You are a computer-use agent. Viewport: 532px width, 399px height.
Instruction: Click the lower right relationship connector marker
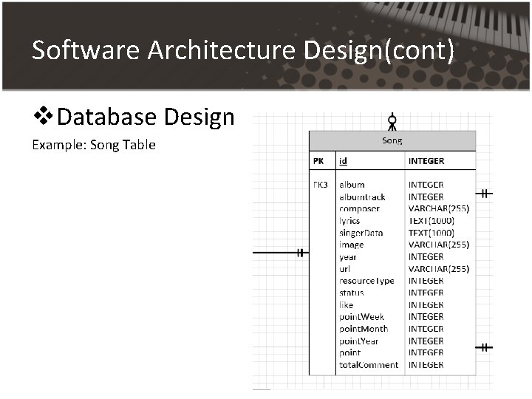[x=485, y=347]
